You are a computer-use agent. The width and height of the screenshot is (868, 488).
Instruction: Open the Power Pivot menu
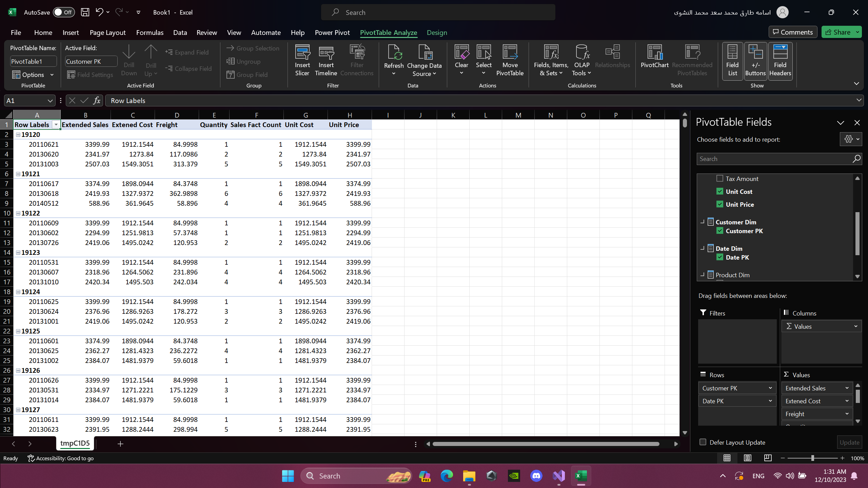[332, 33]
